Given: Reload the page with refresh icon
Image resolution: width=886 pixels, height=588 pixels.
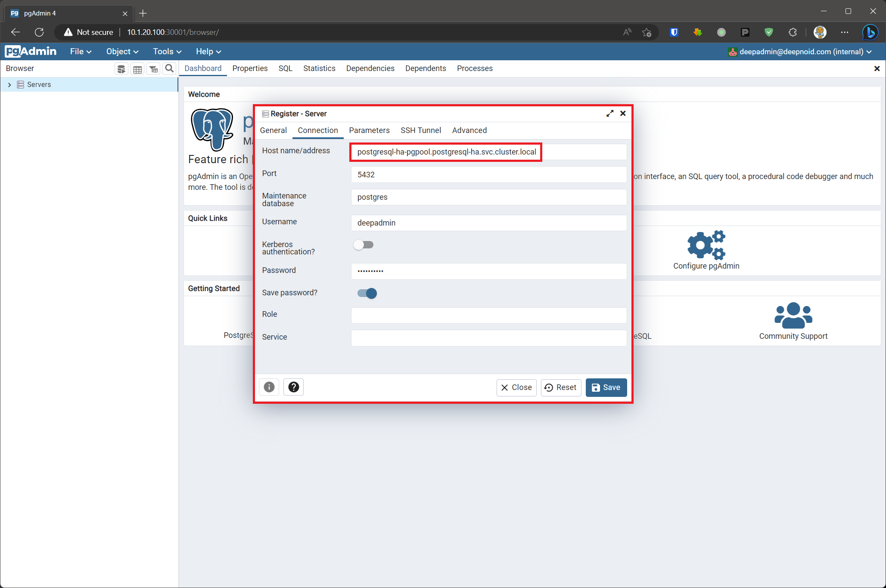Looking at the screenshot, I should tap(39, 32).
